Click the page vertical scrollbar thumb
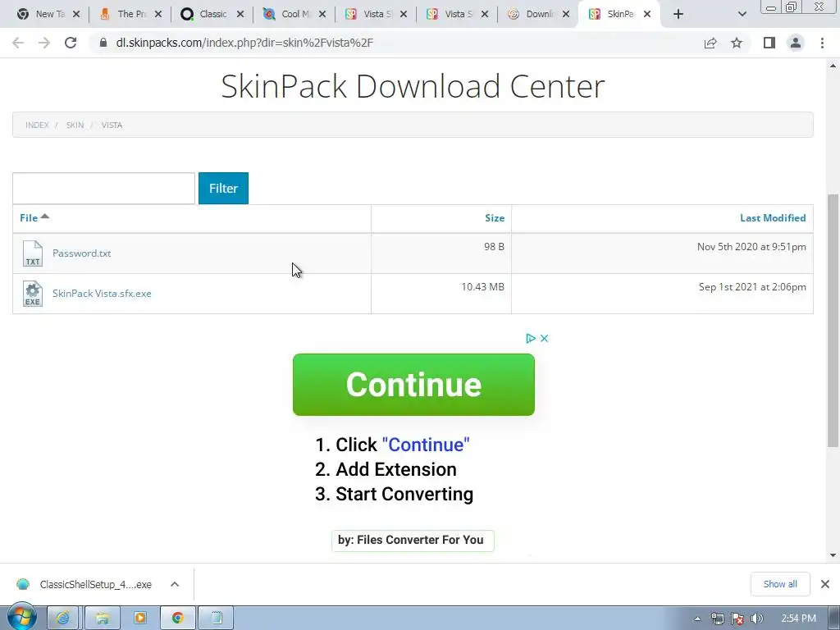840x630 pixels. [x=833, y=320]
